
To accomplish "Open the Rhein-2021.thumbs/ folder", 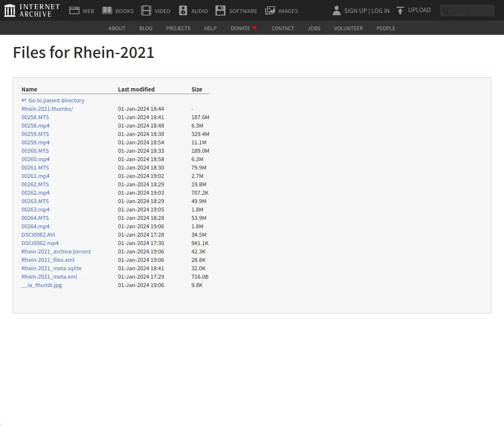I will 47,109.
